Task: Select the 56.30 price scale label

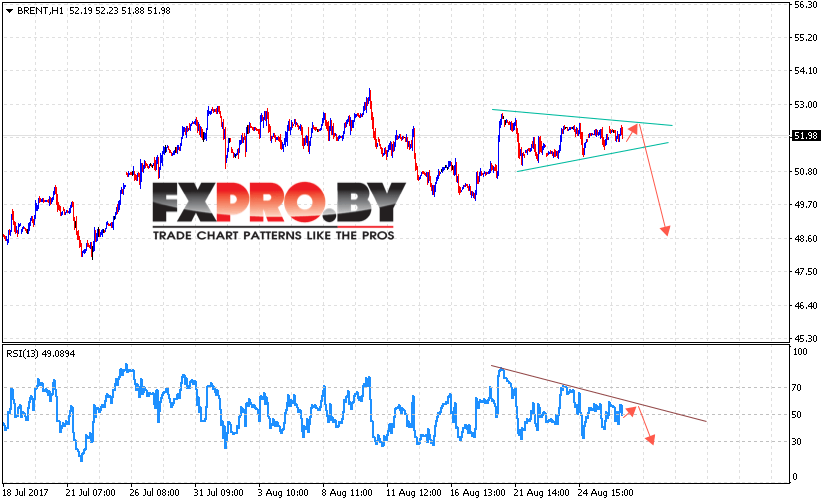Action: [806, 5]
